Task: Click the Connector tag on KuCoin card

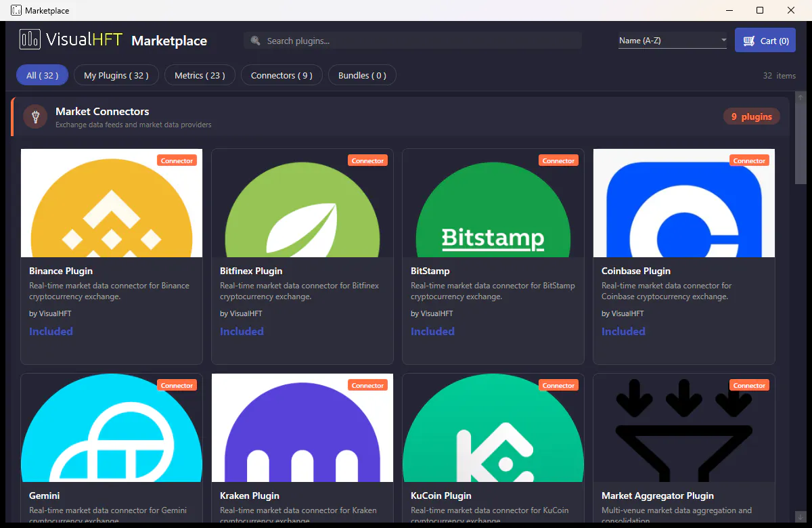Action: click(x=559, y=385)
